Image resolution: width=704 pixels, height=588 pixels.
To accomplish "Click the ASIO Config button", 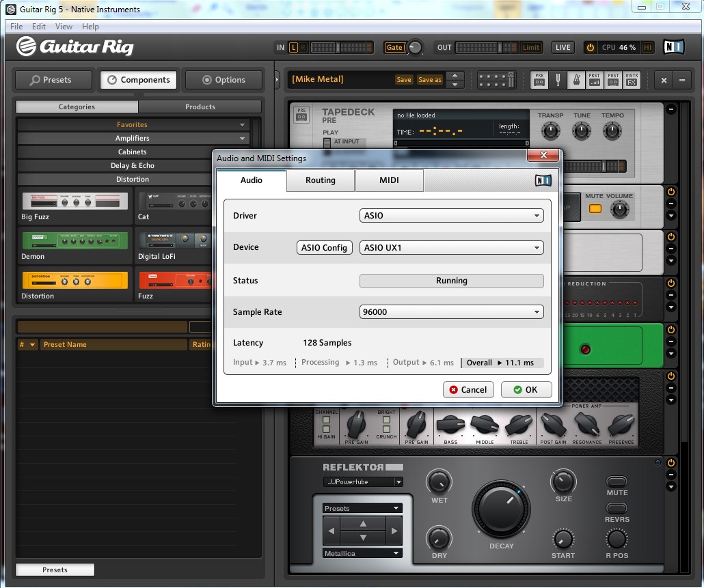I will coord(325,248).
